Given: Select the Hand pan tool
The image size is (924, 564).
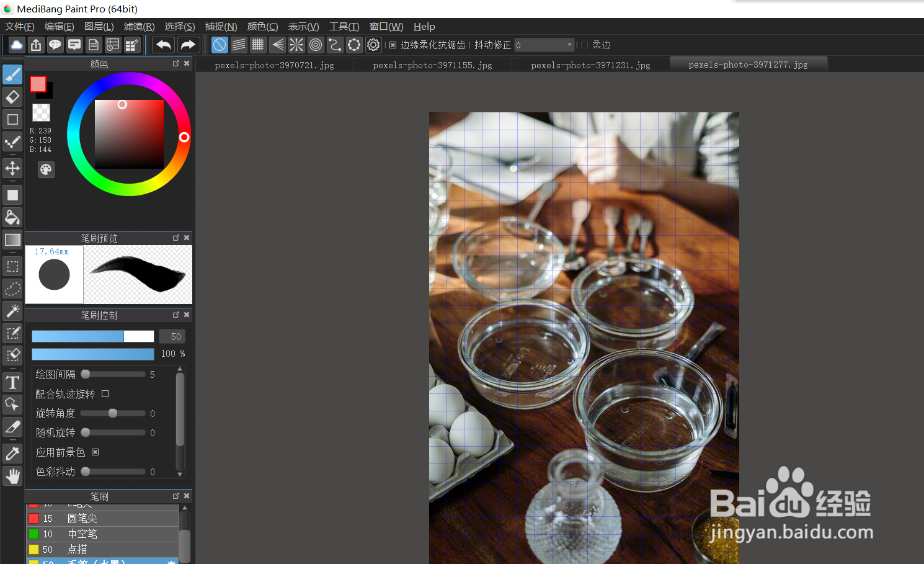Looking at the screenshot, I should (x=12, y=476).
